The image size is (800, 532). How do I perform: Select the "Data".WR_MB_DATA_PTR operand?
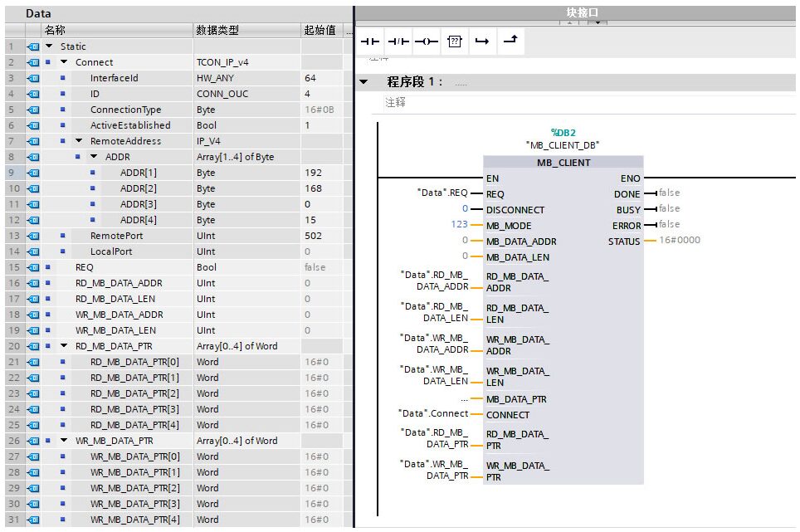pyautogui.click(x=434, y=470)
